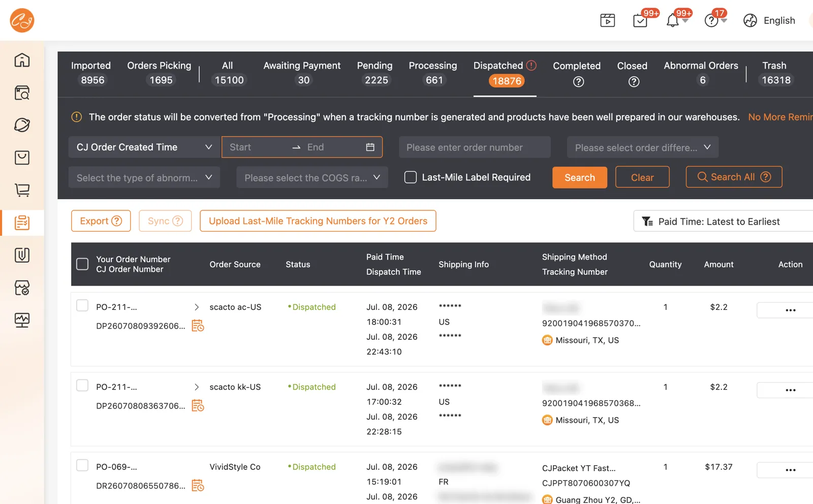The width and height of the screenshot is (813, 504).
Task: Switch to the Abnormal Orders tab
Action: point(701,73)
